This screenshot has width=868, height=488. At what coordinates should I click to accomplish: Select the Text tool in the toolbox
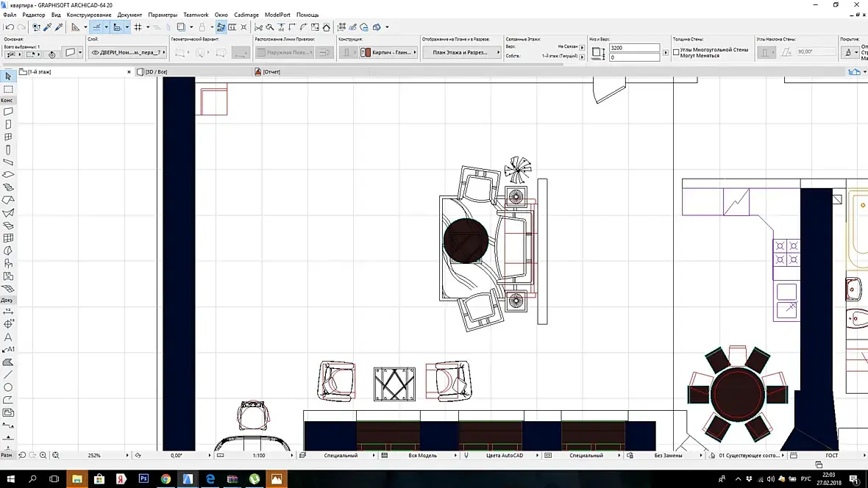pos(8,337)
